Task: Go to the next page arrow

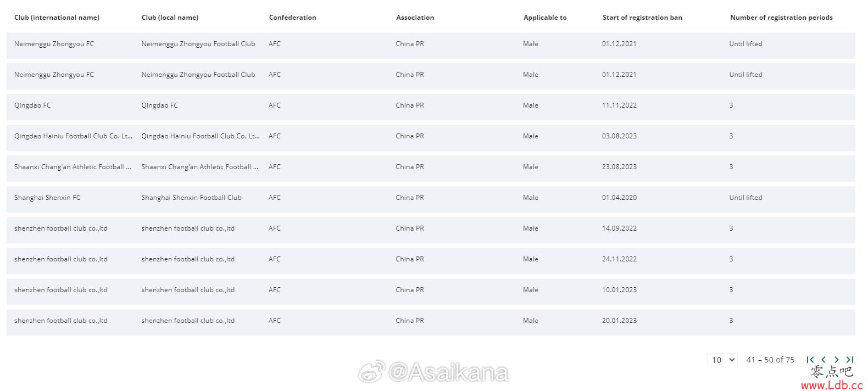Action: pos(837,360)
